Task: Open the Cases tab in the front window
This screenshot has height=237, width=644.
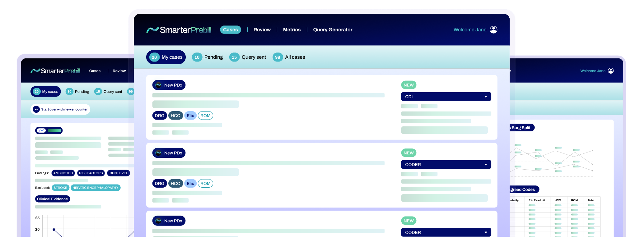Action: click(x=231, y=30)
